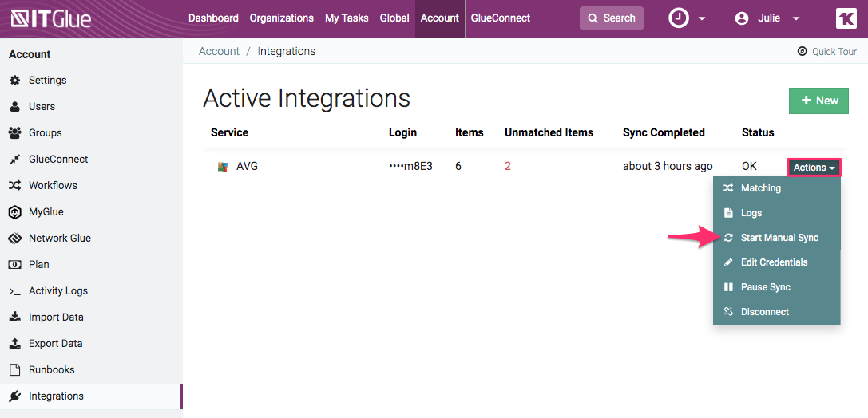
Task: Click the Plan money icon
Action: tap(15, 264)
